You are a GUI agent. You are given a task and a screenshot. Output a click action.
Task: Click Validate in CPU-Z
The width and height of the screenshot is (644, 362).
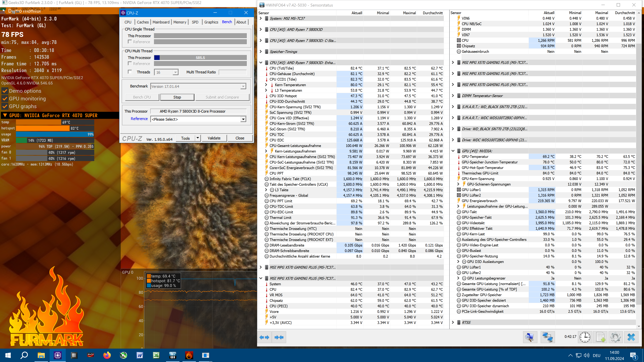coord(214,138)
